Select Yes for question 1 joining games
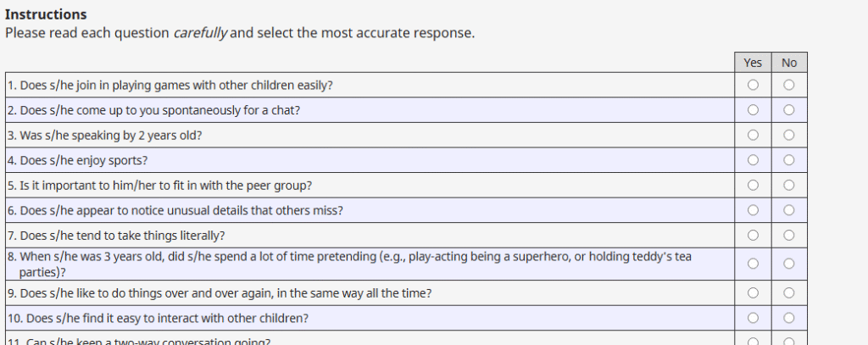This screenshot has width=868, height=345. pyautogui.click(x=752, y=85)
